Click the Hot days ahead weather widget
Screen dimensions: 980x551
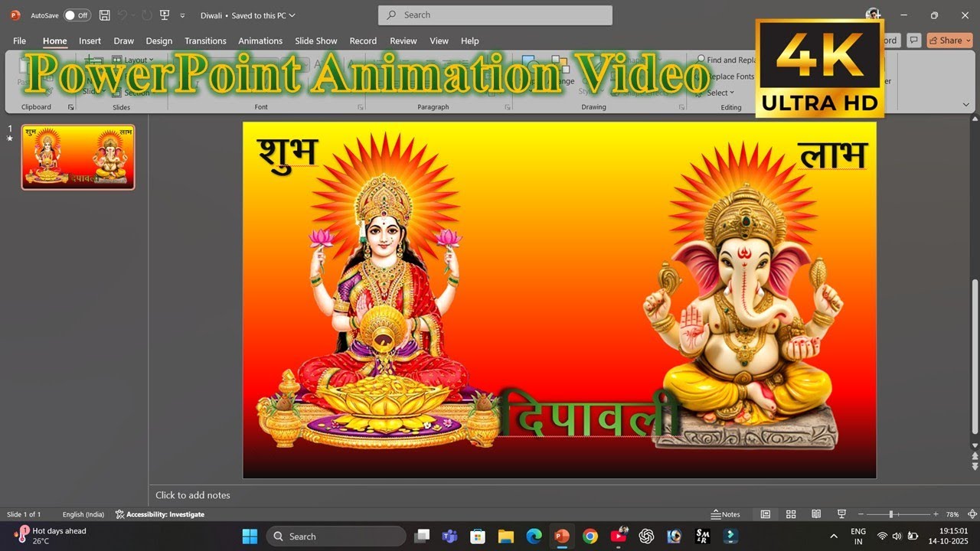pyautogui.click(x=51, y=536)
